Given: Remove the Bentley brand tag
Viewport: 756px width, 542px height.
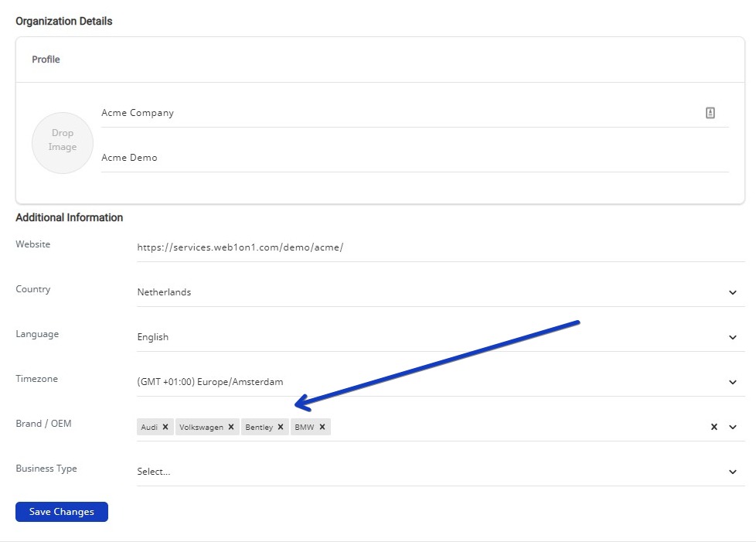Looking at the screenshot, I should (280, 427).
